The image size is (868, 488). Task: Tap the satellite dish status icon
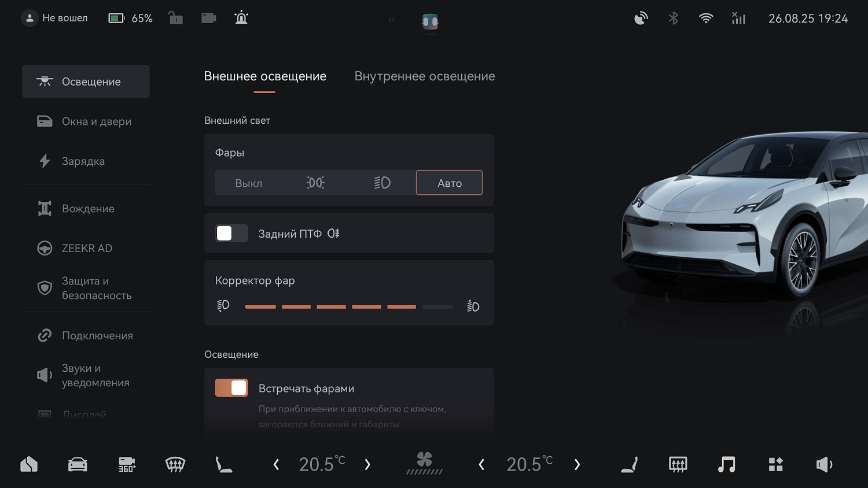click(x=641, y=19)
